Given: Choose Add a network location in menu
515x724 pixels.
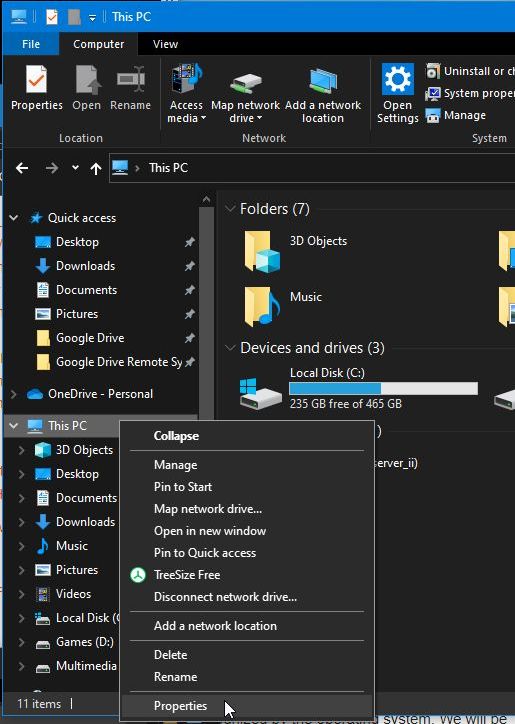Looking at the screenshot, I should pos(247,626).
